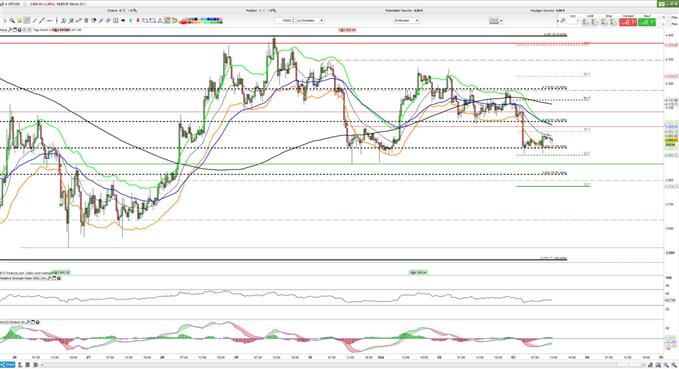Click the first Limit order icon
Viewport: 679px width, 369px height.
585,21
